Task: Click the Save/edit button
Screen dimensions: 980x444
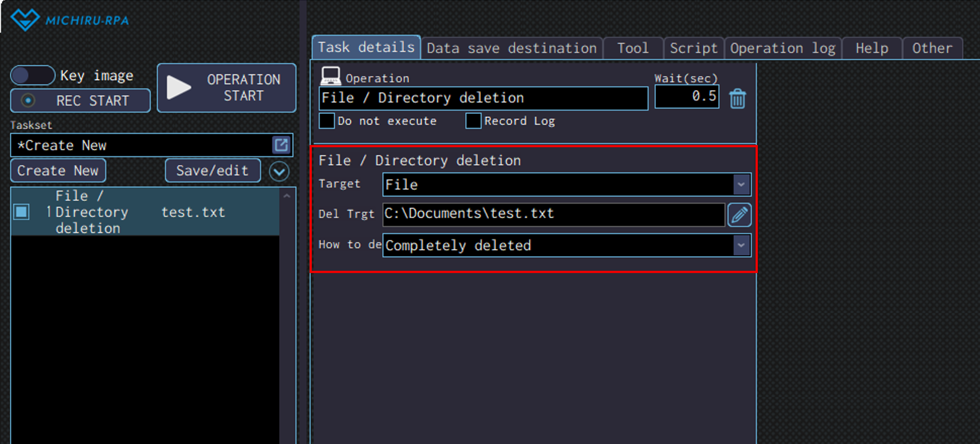Action: [213, 171]
